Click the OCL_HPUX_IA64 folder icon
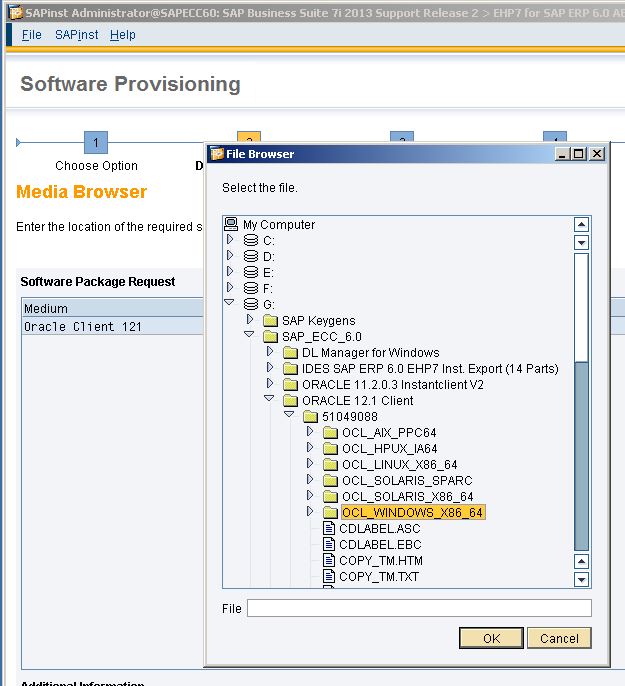Viewport: 625px width, 686px height. [x=330, y=448]
